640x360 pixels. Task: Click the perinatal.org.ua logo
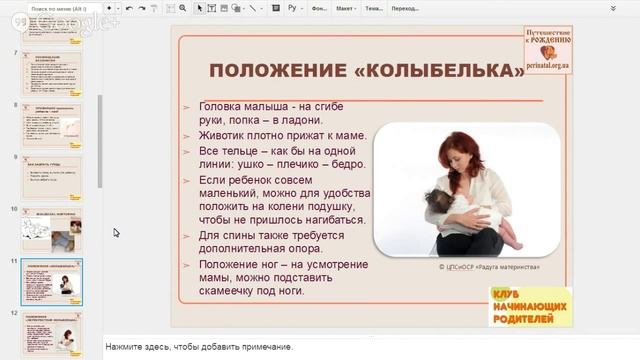pyautogui.click(x=548, y=49)
